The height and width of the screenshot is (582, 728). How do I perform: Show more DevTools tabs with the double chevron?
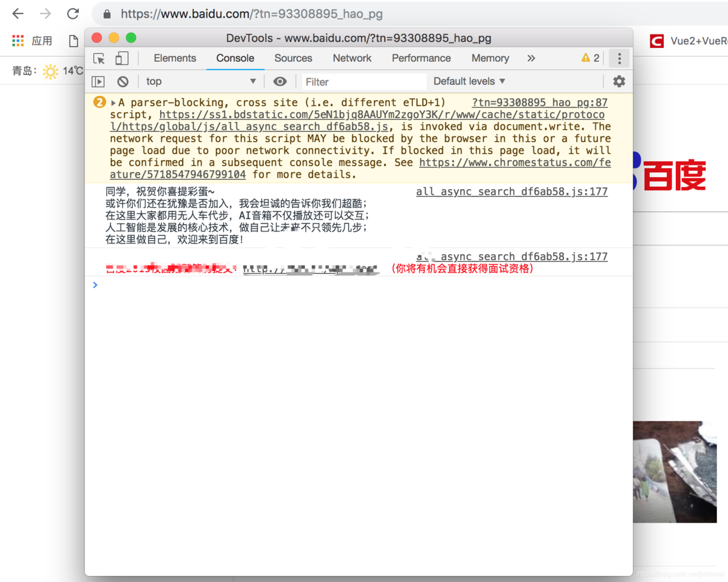(x=531, y=58)
